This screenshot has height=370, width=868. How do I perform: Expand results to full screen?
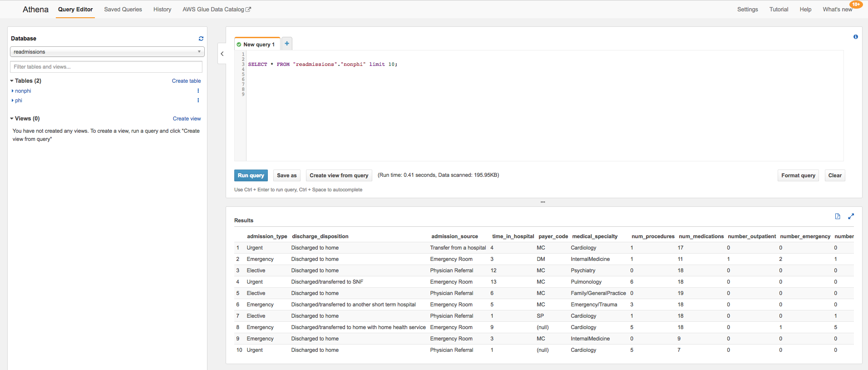851,216
